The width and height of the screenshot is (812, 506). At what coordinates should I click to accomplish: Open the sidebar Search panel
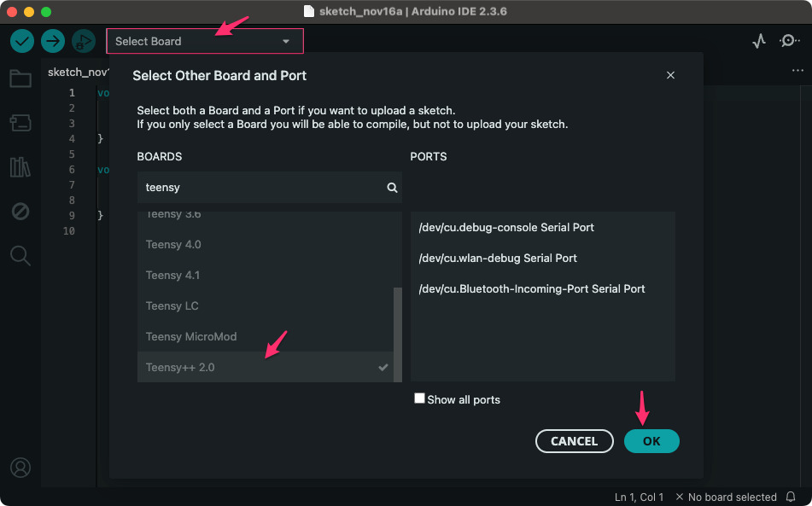[20, 254]
